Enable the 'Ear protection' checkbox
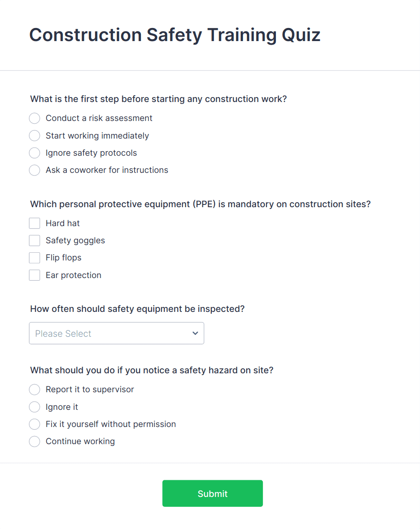 (34, 275)
